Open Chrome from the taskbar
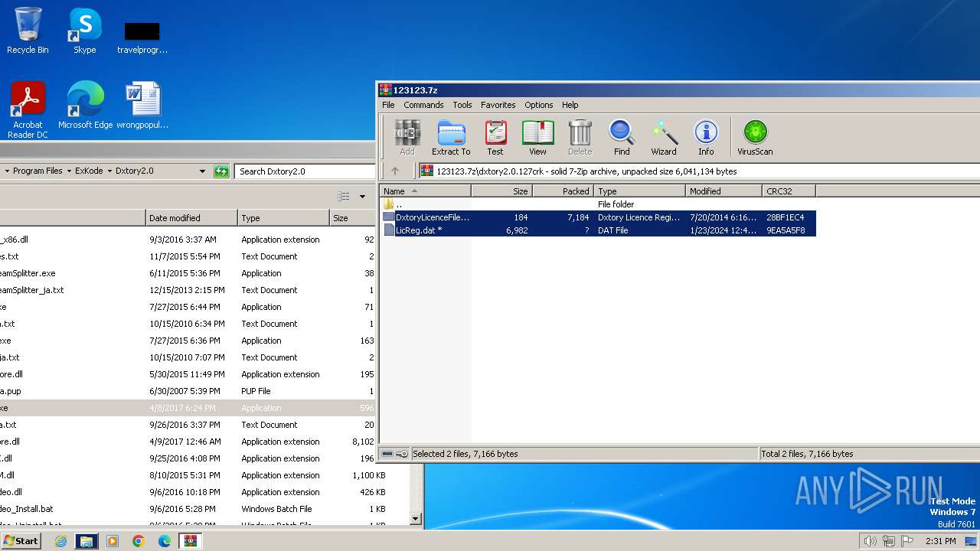This screenshot has height=551, width=980. point(139,541)
